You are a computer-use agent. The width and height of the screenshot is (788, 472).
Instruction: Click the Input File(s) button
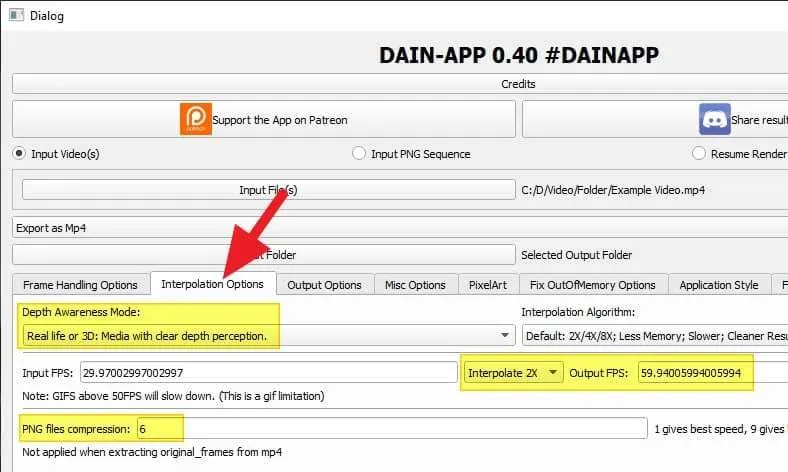coord(268,190)
